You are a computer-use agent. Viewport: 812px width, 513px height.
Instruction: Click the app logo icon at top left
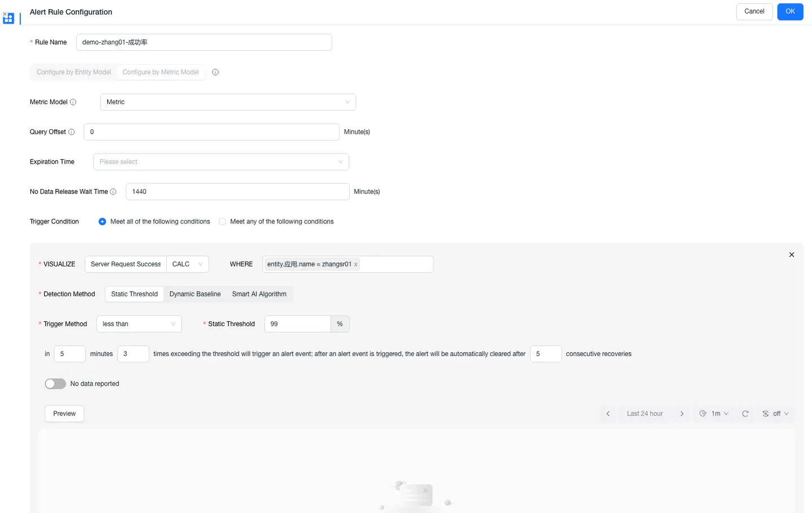click(8, 18)
